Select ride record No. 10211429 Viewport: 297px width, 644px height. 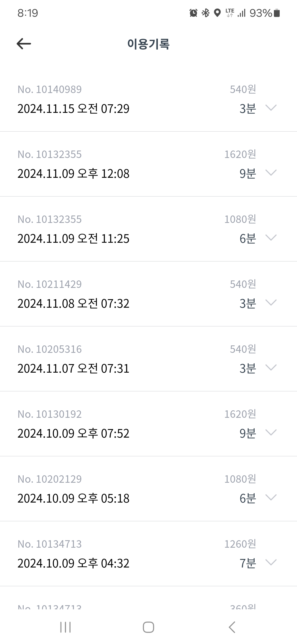pyautogui.click(x=50, y=284)
